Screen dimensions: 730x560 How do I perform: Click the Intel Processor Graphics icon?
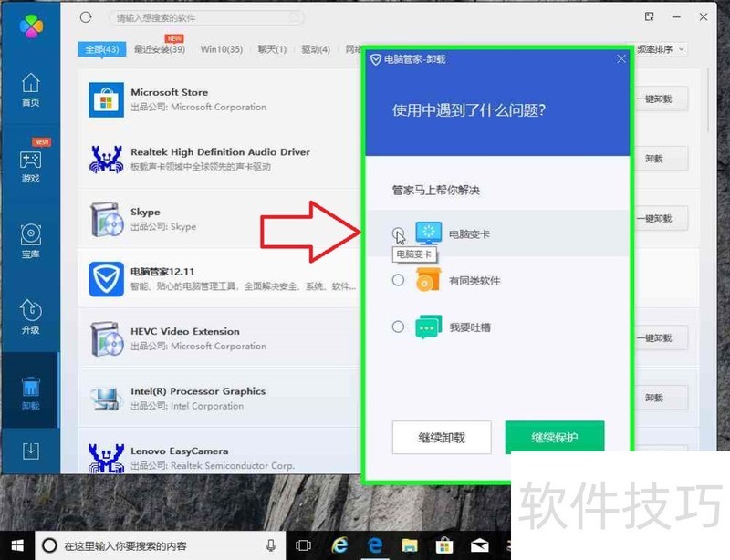point(106,399)
